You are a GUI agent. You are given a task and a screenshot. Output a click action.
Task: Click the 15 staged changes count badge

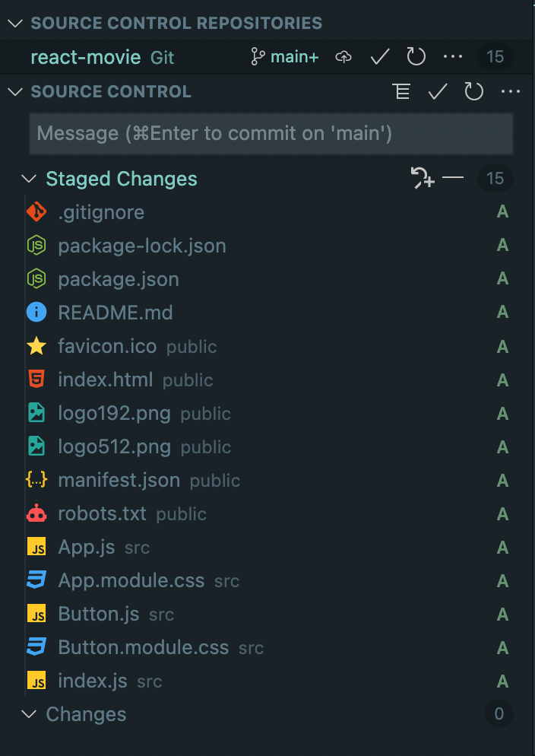(x=495, y=178)
